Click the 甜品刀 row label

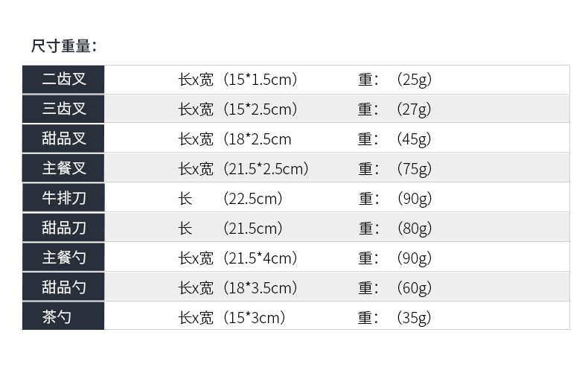coord(64,229)
